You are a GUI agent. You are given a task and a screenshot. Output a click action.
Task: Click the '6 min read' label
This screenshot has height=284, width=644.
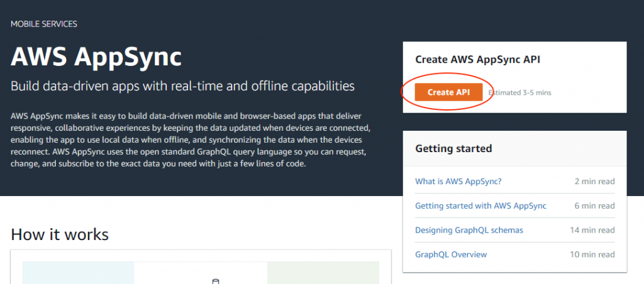click(x=595, y=205)
